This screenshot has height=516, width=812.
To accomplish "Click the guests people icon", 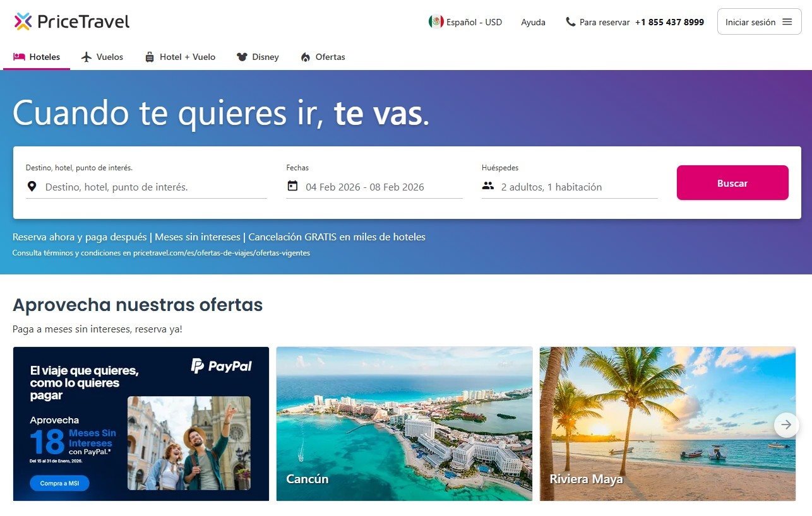I will click(487, 186).
